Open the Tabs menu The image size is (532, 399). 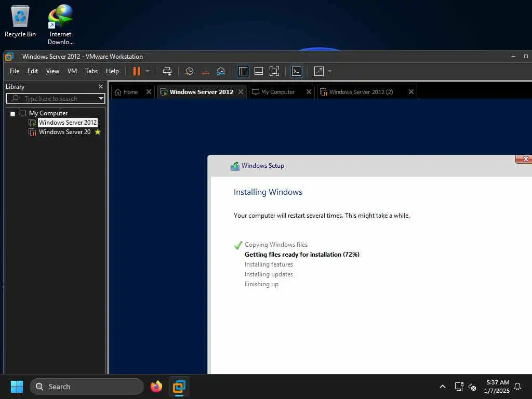point(91,71)
